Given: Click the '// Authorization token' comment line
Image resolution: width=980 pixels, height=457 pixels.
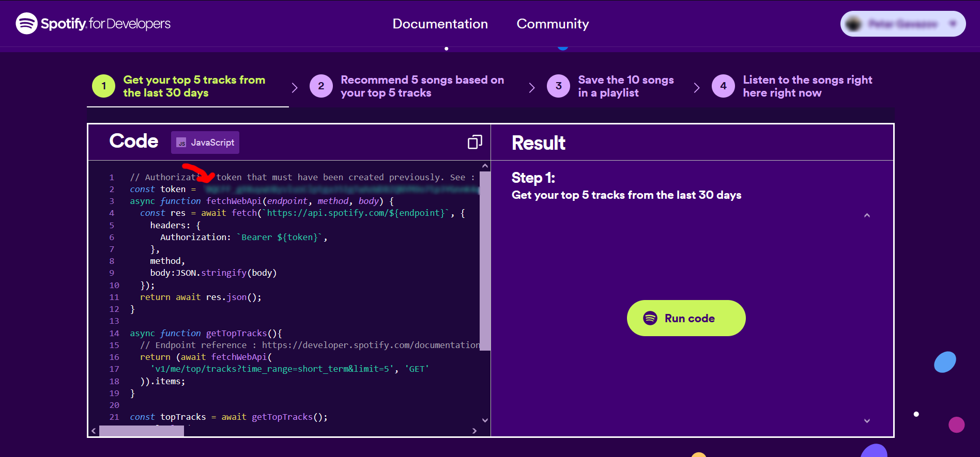Looking at the screenshot, I should (x=302, y=177).
